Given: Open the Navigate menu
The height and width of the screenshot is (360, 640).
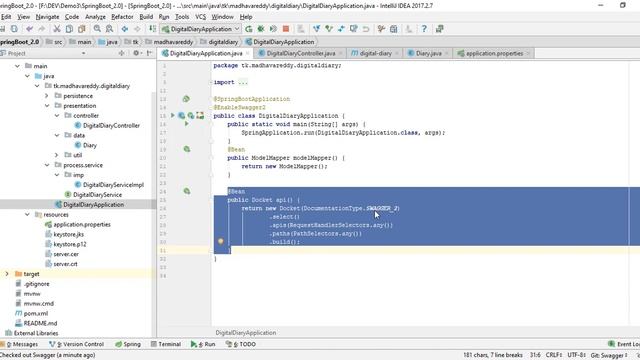Looking at the screenshot, I should (x=47, y=17).
